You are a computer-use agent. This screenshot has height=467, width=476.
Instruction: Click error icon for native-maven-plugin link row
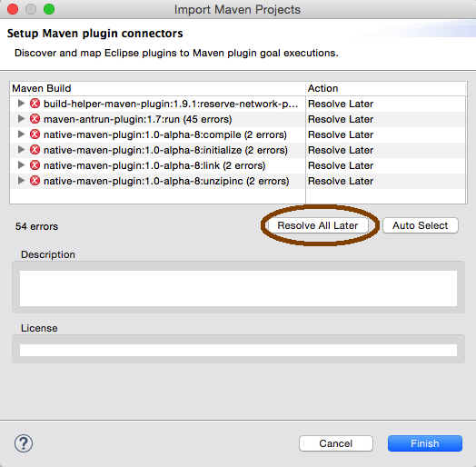pos(35,165)
